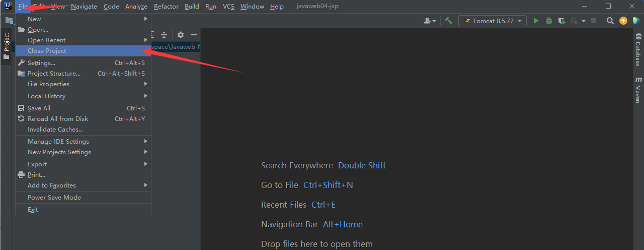Select Exit from the File menu
Screen dimensions: 644x250
coord(83,209)
